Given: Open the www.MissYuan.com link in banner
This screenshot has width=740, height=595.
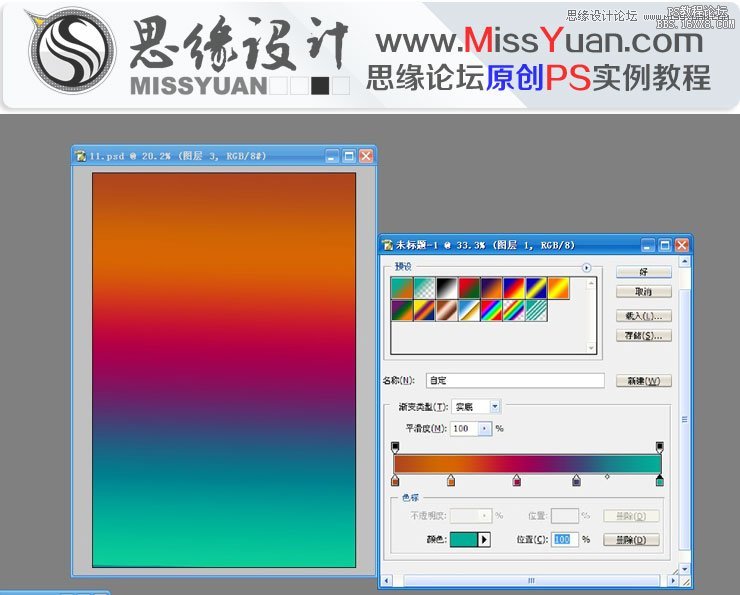Looking at the screenshot, I should pyautogui.click(x=539, y=40).
